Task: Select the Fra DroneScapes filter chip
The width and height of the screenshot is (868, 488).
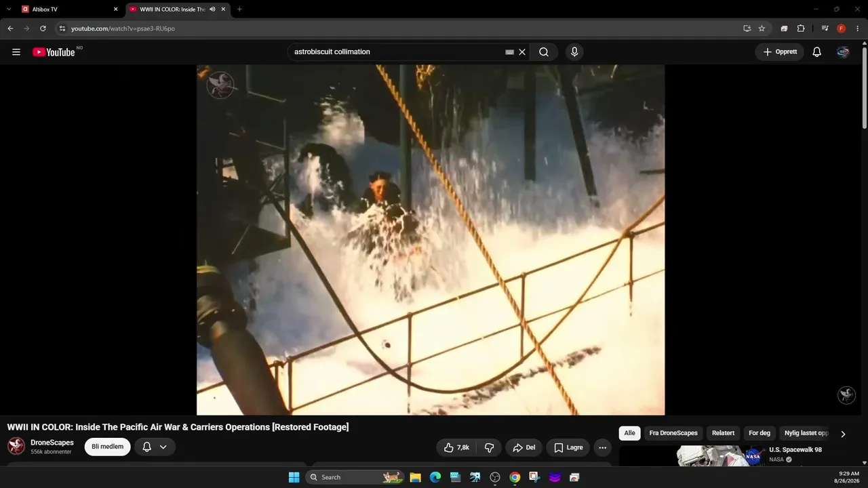Action: [x=673, y=433]
